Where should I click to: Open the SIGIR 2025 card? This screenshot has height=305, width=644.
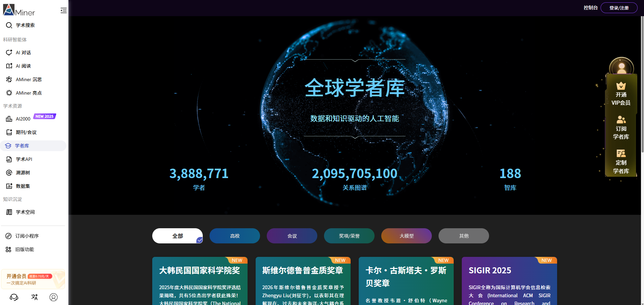pyautogui.click(x=509, y=281)
